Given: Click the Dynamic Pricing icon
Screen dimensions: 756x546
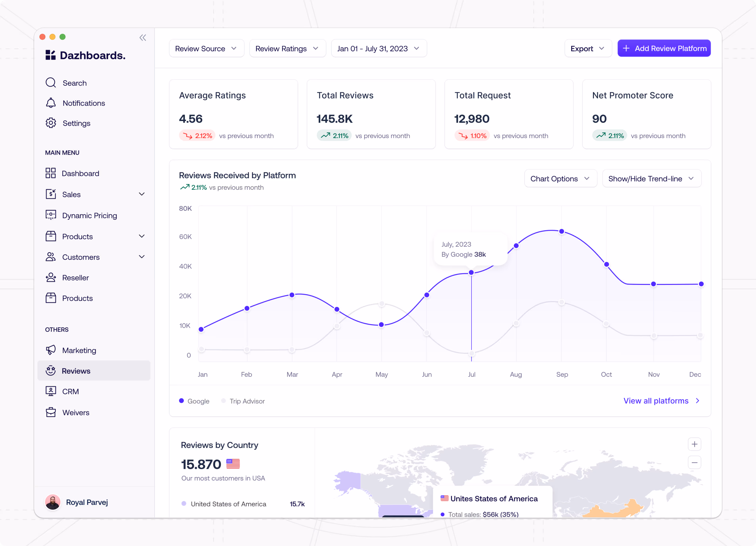Looking at the screenshot, I should pos(51,215).
